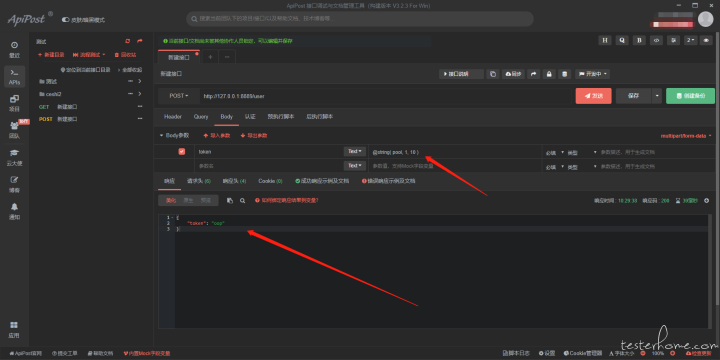
Task: Toggle the rightmost eye visibility icon
Action: coord(706,40)
